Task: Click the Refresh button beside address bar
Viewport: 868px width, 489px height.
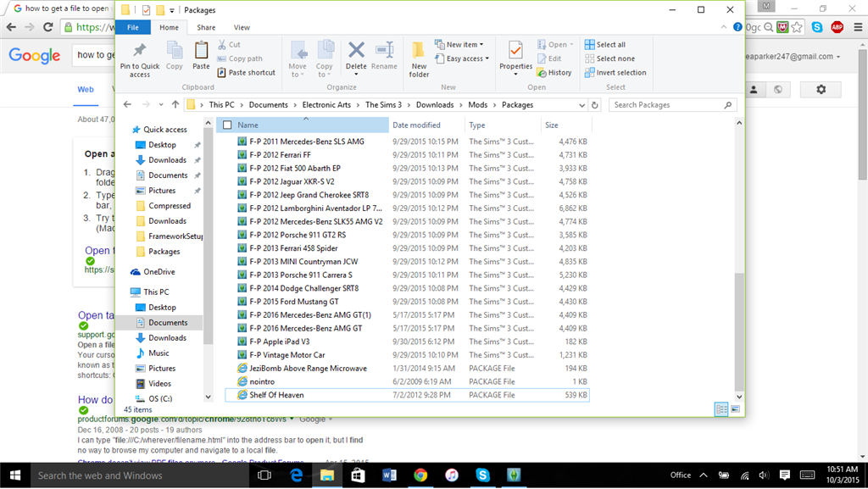Action: coord(594,104)
